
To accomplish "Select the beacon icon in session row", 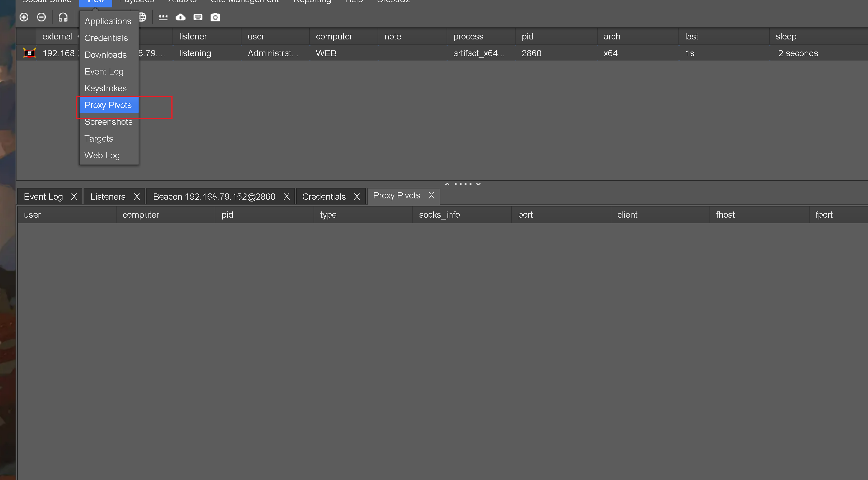I will (29, 53).
